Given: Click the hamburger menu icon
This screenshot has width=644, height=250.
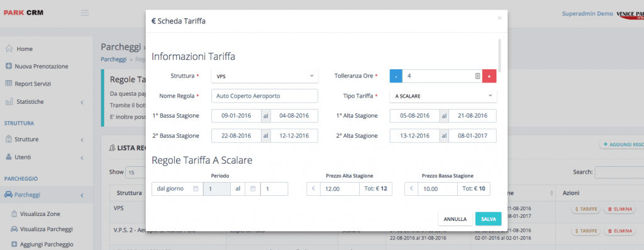Looking at the screenshot, I should tap(85, 13).
